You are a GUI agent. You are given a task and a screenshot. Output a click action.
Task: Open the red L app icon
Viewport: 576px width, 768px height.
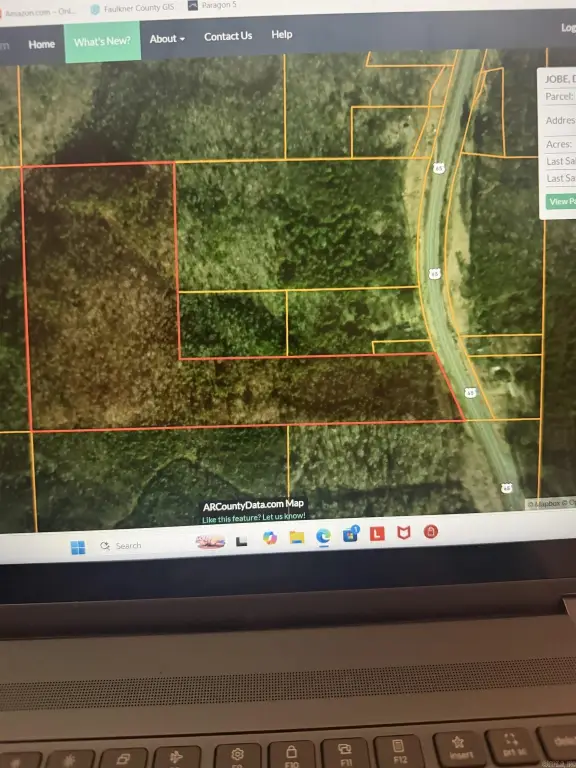click(x=377, y=534)
